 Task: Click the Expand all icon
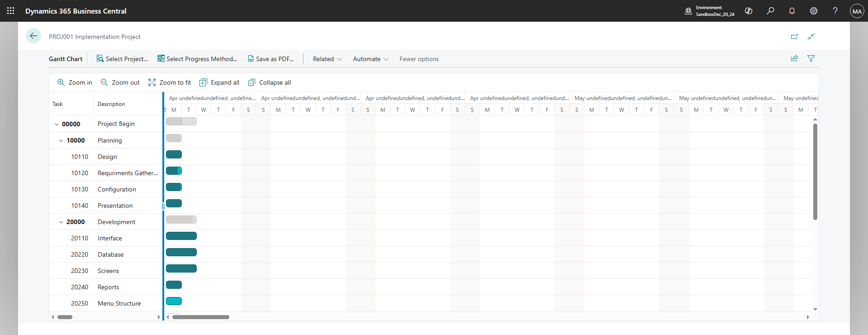click(204, 82)
